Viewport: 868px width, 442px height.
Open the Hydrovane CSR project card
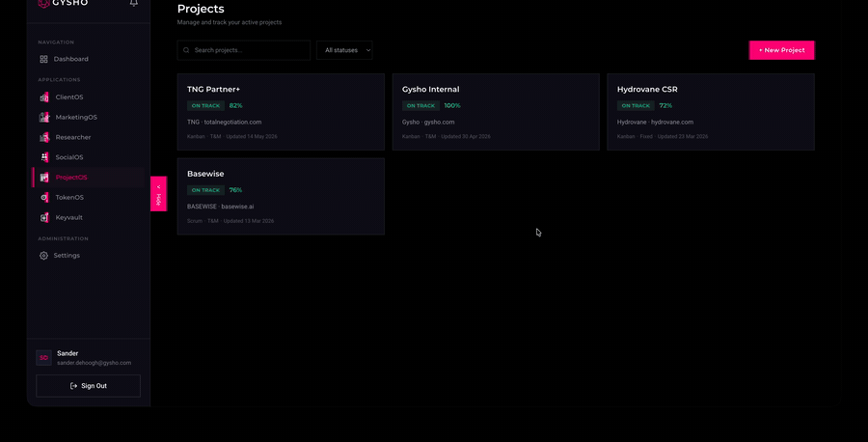(x=711, y=112)
